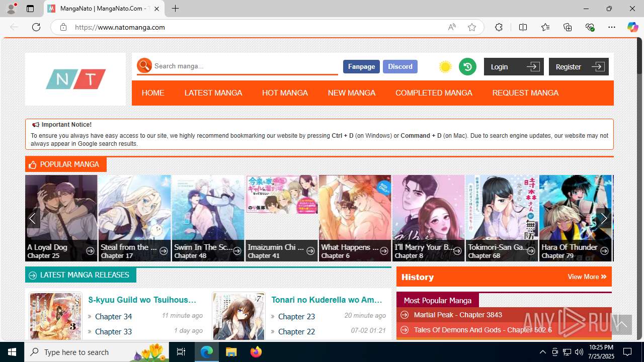Open REQUEST MANGA menu item

click(525, 93)
